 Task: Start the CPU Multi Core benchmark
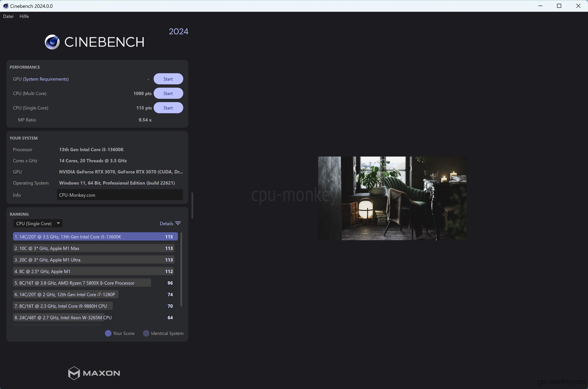168,93
